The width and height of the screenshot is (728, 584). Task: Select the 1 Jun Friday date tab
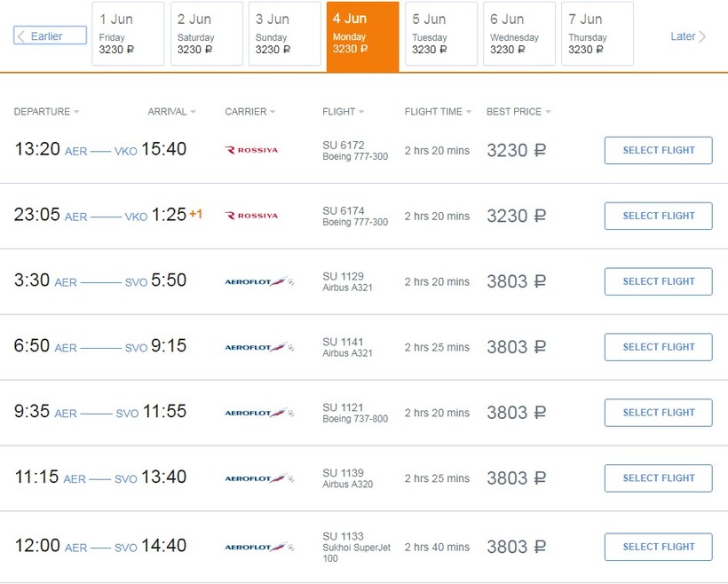tap(128, 34)
